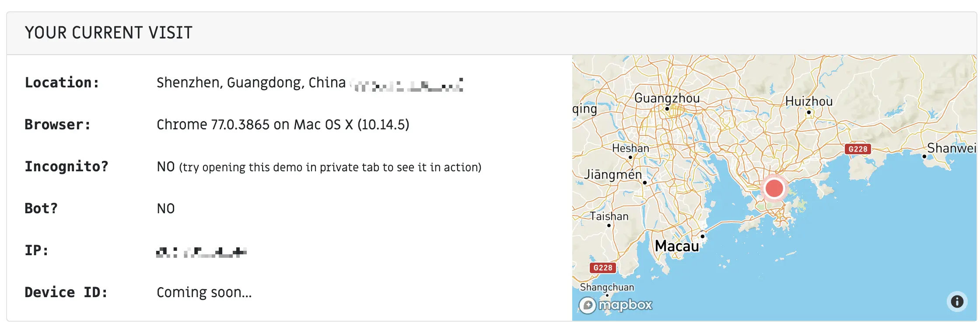Click the Mapbox logo on map
The width and height of the screenshot is (980, 333).
coord(616,305)
